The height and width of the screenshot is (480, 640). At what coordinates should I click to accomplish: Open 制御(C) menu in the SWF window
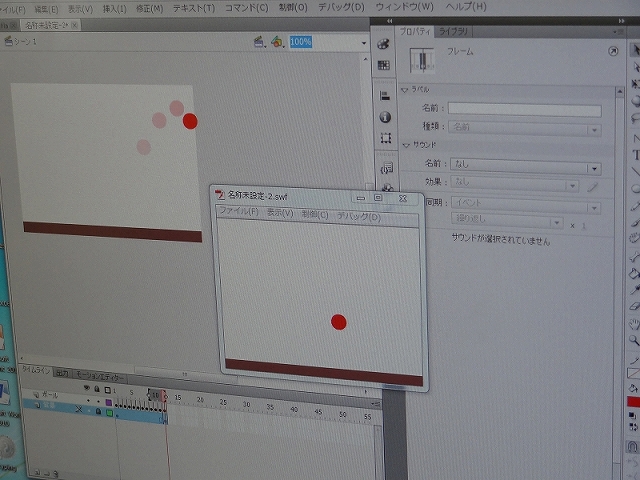click(x=315, y=215)
